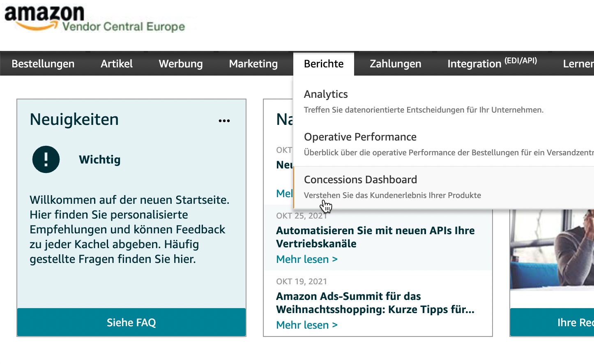Click the OKT 19, 2021 date

[x=302, y=281]
